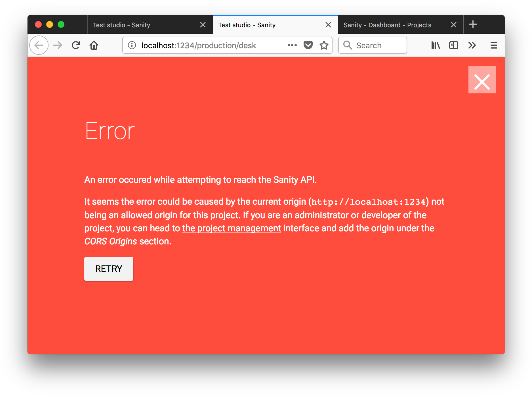Click "An error occured" message line
532x396 pixels.
click(200, 180)
